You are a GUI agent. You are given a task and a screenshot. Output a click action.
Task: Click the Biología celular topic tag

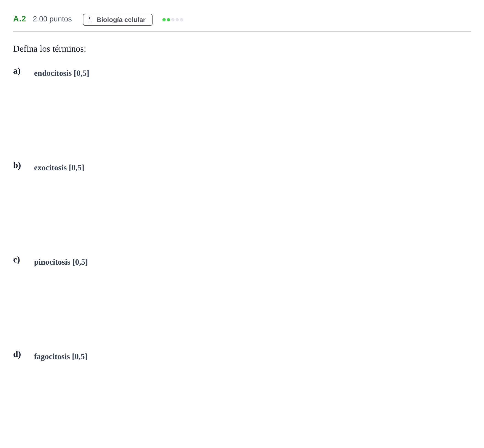tap(117, 20)
